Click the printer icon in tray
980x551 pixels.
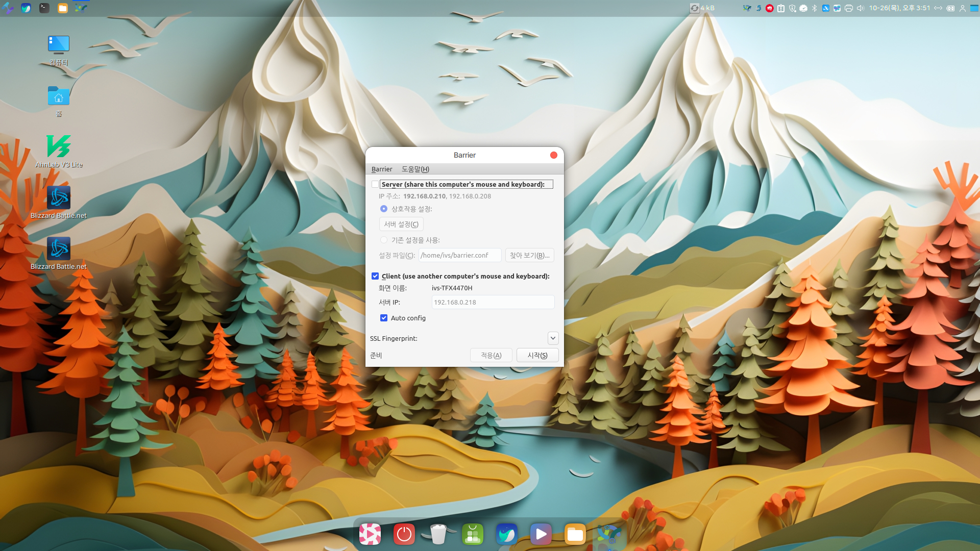click(849, 8)
